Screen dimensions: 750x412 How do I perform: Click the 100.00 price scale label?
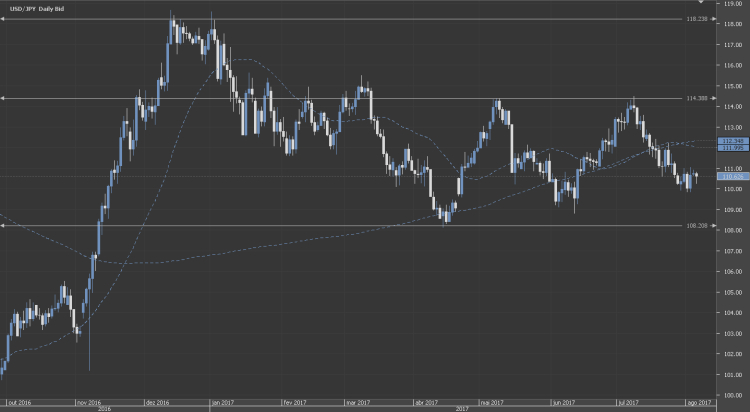[x=733, y=396]
